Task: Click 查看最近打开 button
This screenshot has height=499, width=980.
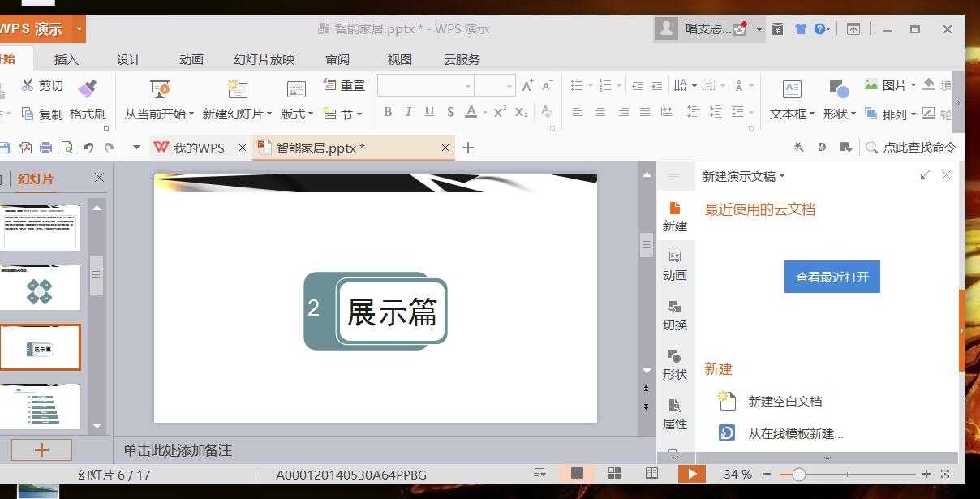Action: 832,277
